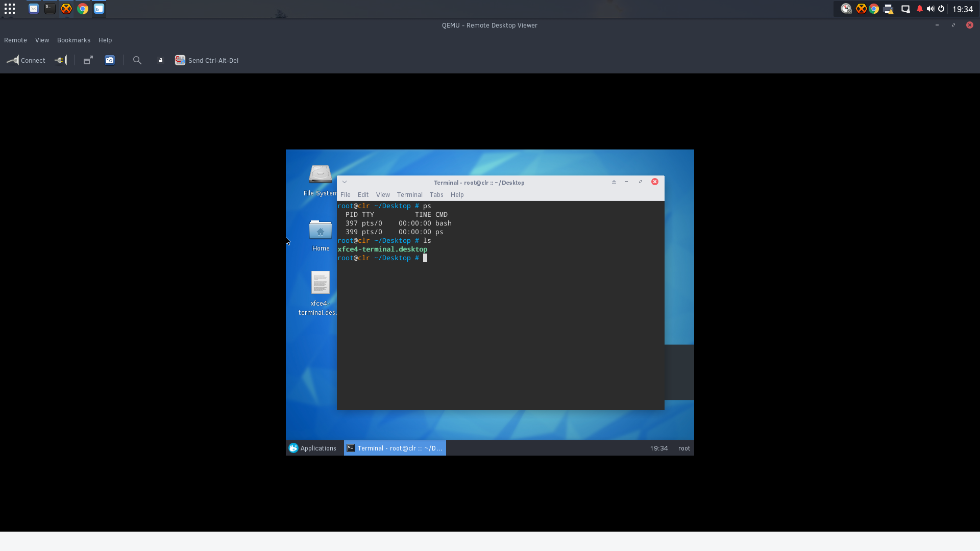Open the mail client from the top panel
This screenshot has height=551, width=980.
pos(34,9)
